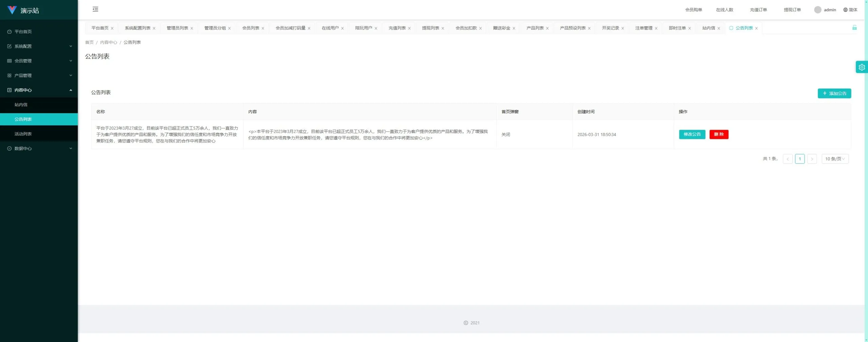868x342 pixels.
Task: Expand the 系统配置 sidebar menu
Action: coord(39,46)
